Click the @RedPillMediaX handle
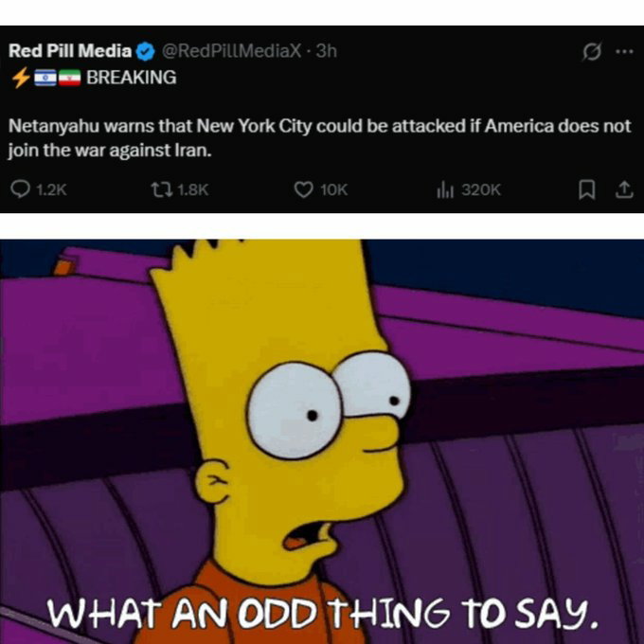Screen dimensions: 644x644 pos(231,51)
